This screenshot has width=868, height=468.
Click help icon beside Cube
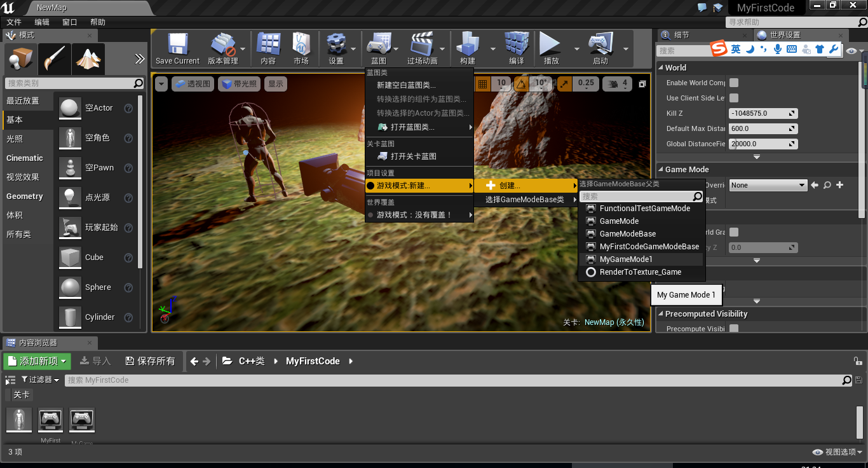coord(128,258)
